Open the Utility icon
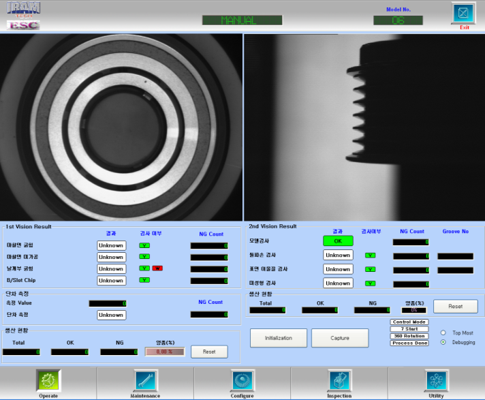This screenshot has width=485, height=400. click(436, 380)
